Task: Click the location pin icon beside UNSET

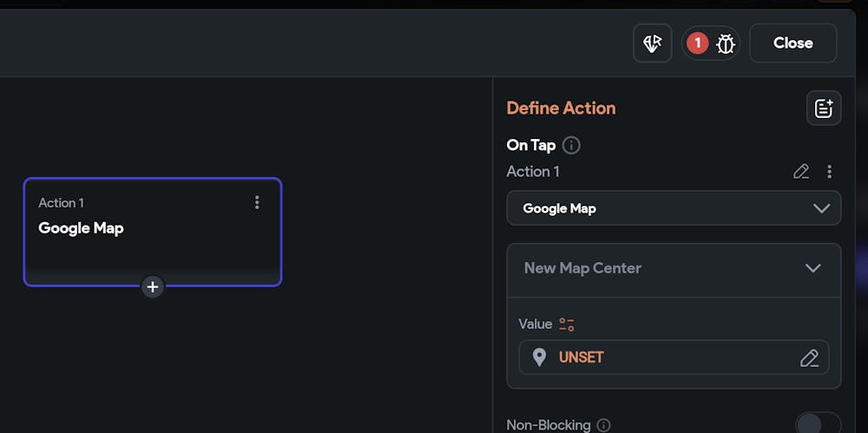Action: [539, 358]
